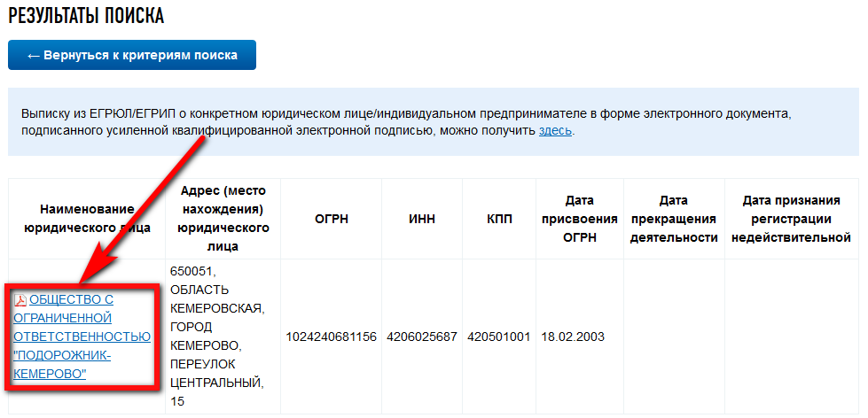Select the "ИНН" column header
This screenshot has width=868, height=418.
pyautogui.click(x=422, y=219)
